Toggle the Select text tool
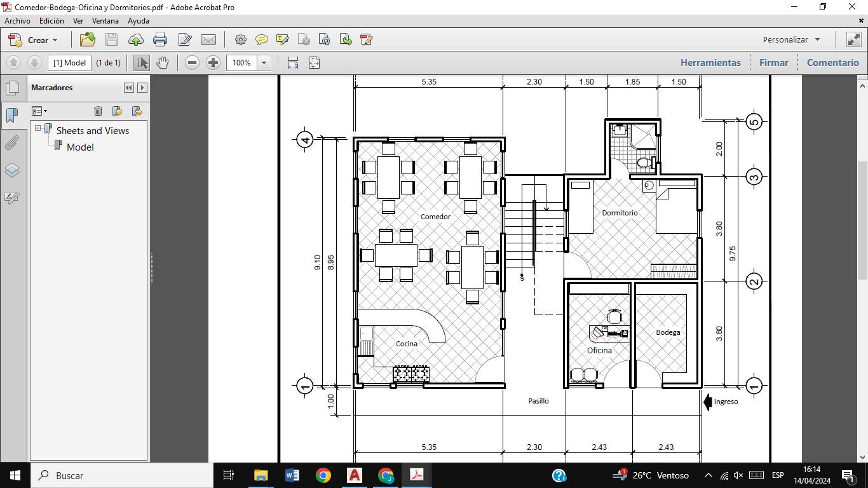Viewport: 868px width, 488px height. coord(142,63)
